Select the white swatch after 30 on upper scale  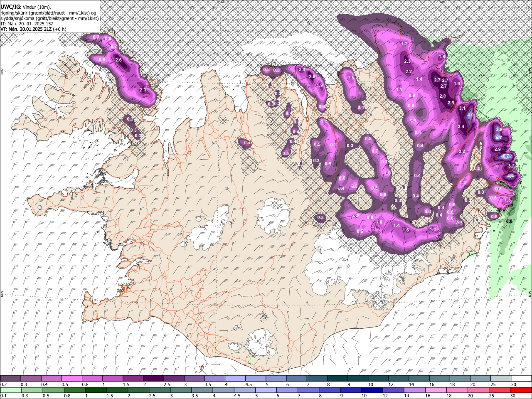pos(521,378)
